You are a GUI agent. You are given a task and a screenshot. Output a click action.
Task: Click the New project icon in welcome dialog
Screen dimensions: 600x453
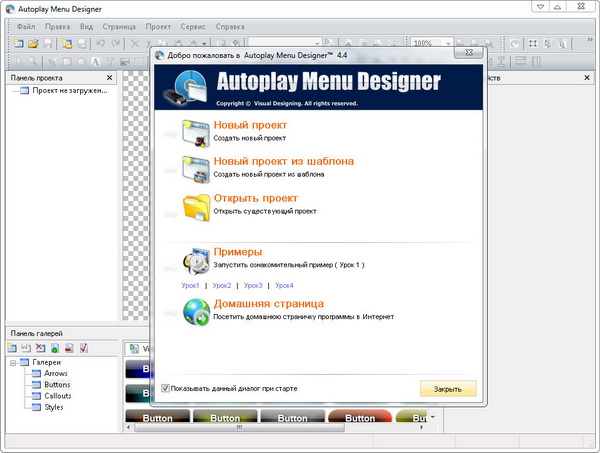point(196,134)
